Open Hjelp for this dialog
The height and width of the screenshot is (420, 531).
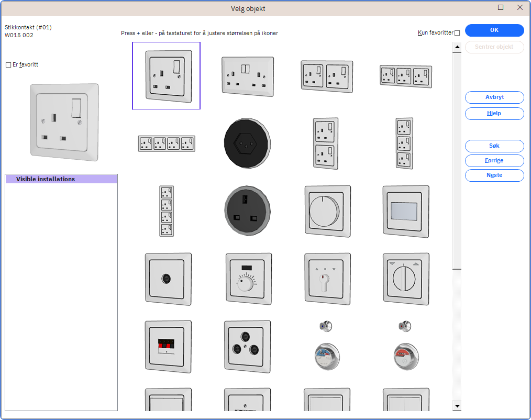click(x=494, y=114)
